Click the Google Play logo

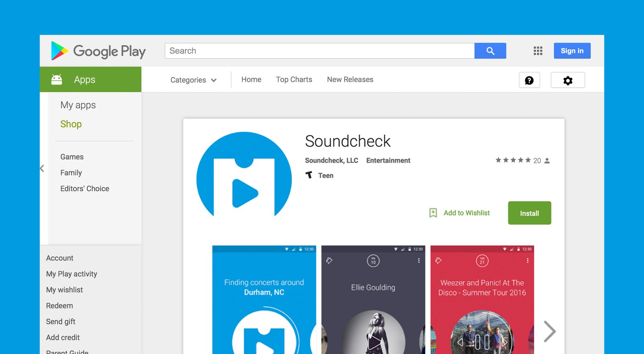pyautogui.click(x=98, y=51)
